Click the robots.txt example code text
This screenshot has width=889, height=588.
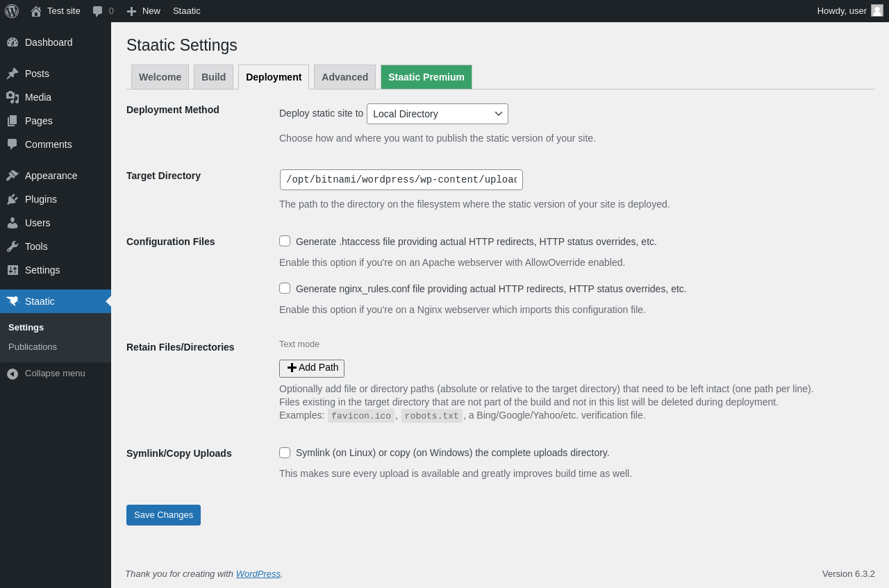432,416
